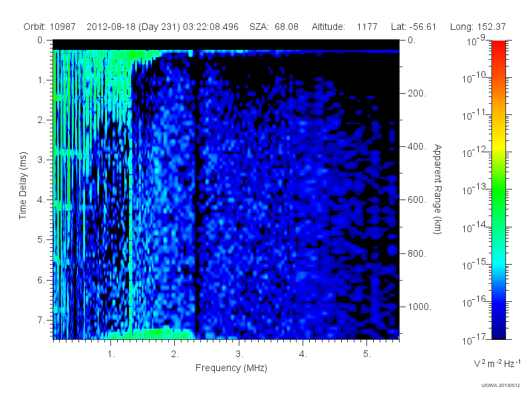Click the timestamp 03:22:08.496

(x=211, y=27)
